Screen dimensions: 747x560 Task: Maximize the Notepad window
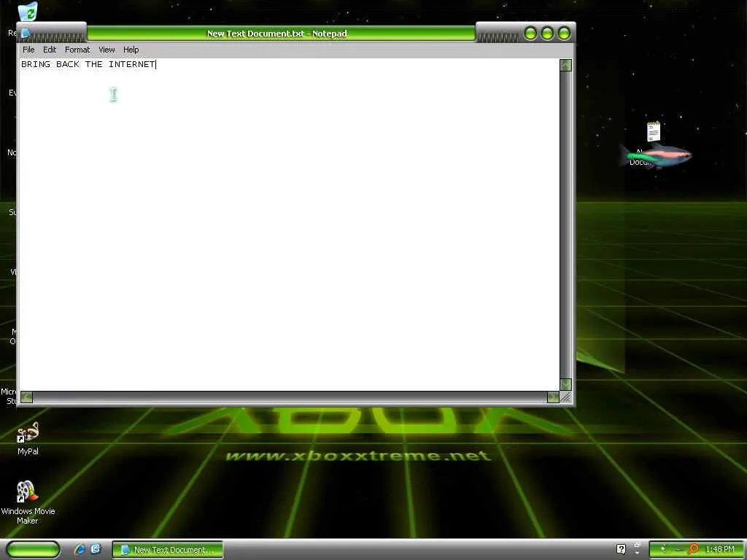pyautogui.click(x=547, y=34)
